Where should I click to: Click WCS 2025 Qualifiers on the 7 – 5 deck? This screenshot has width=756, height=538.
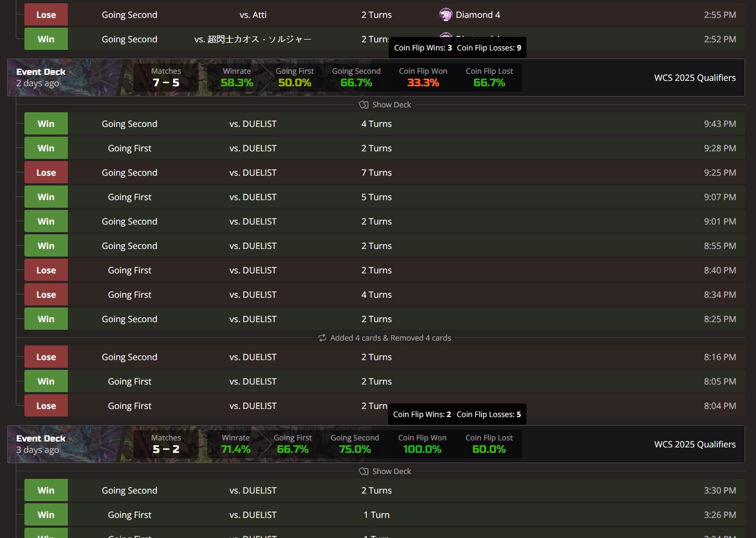point(695,78)
